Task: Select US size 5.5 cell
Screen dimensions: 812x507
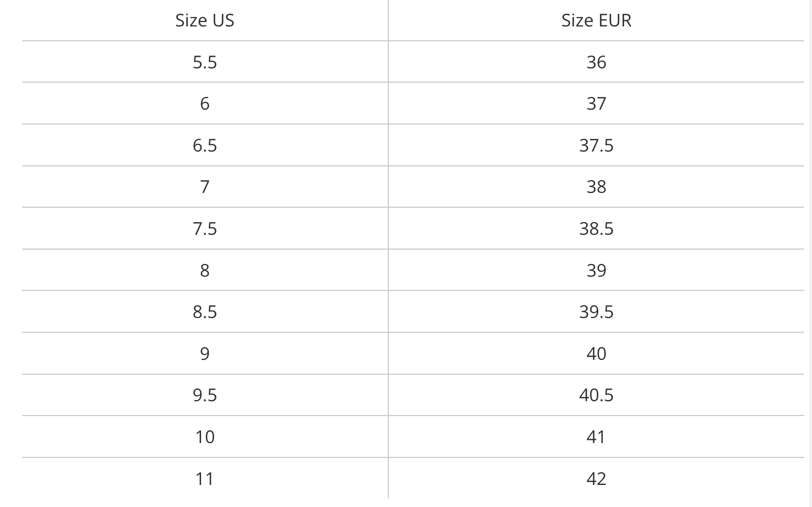Action: coord(204,62)
